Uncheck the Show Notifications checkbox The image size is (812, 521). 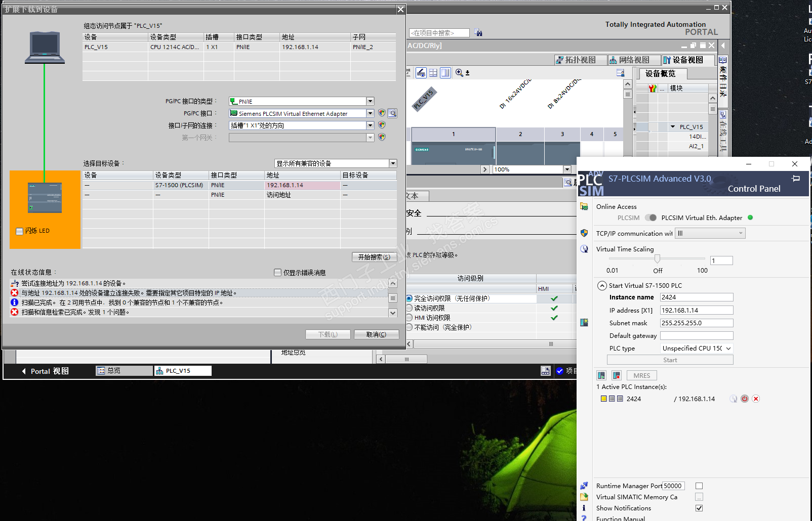coord(699,508)
